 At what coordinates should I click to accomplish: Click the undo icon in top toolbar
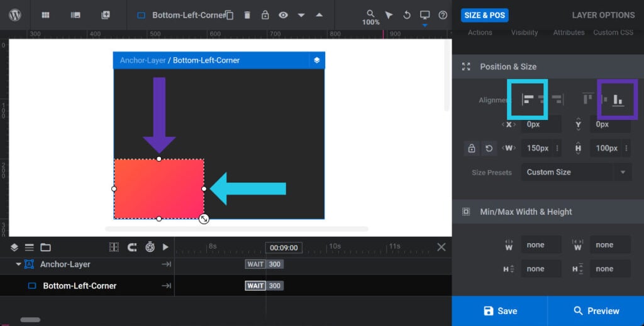coord(407,15)
